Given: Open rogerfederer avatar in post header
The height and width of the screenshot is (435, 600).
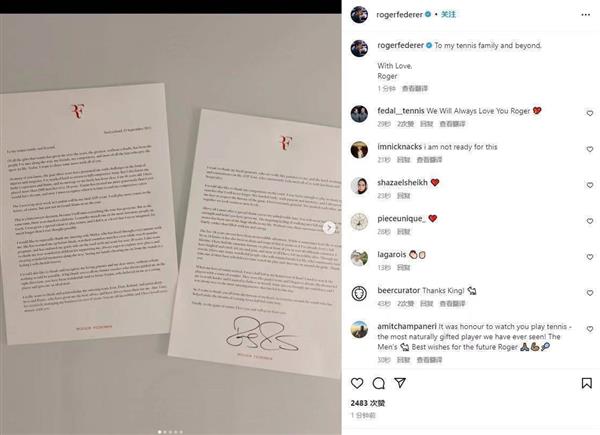Looking at the screenshot, I should (359, 15).
